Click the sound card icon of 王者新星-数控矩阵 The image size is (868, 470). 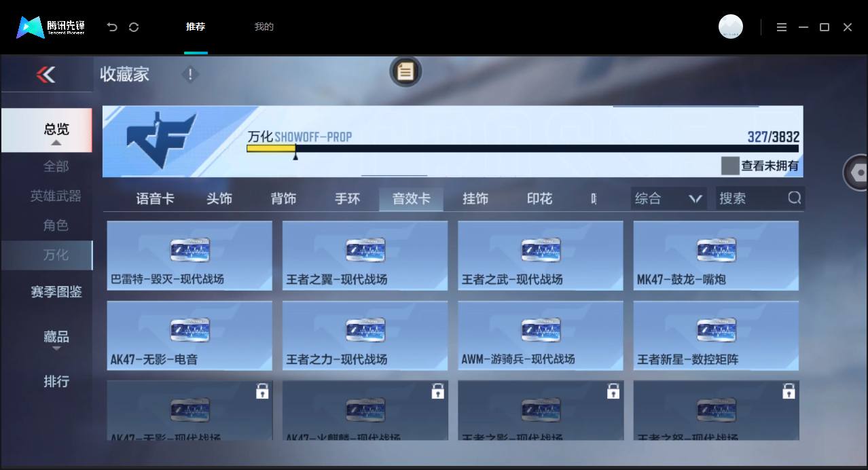pos(717,330)
